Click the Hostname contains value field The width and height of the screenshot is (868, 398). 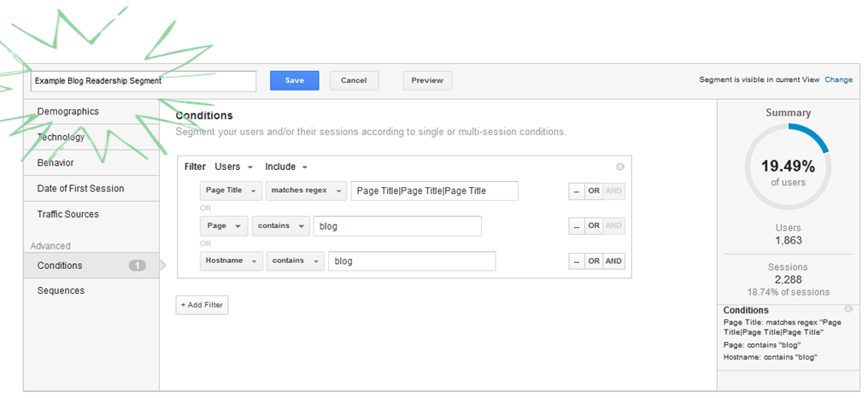pos(412,261)
